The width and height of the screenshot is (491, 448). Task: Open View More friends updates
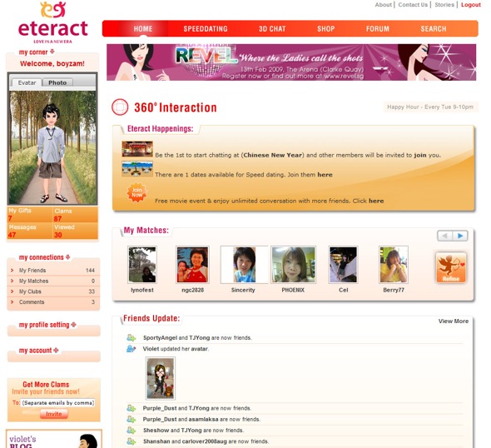point(454,321)
